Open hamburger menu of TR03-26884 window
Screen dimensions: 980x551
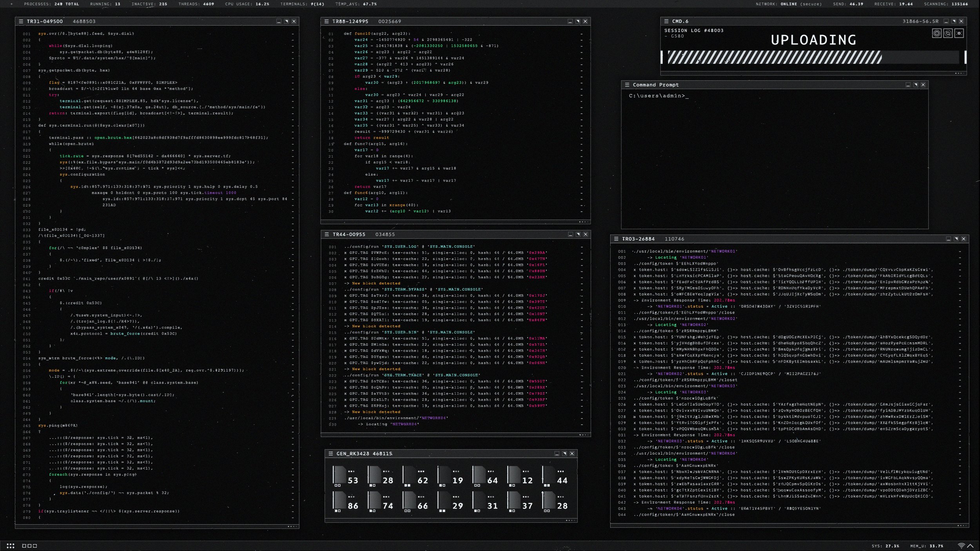click(x=616, y=239)
